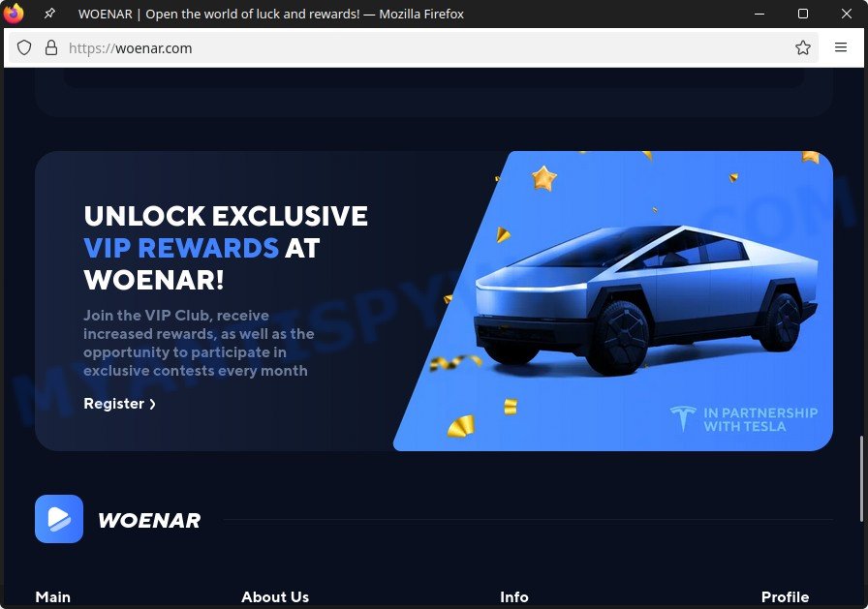Click the Tesla logo on banner
868x609 pixels.
pos(683,418)
